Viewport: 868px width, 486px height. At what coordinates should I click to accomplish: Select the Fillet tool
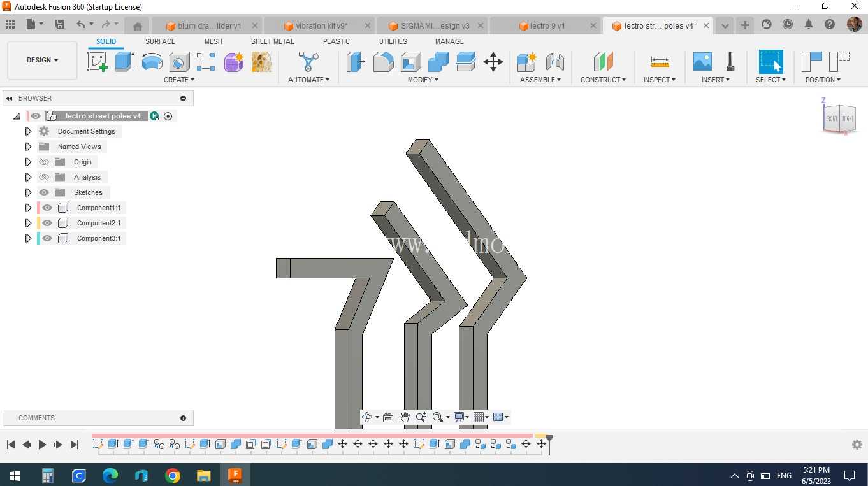[x=383, y=62]
